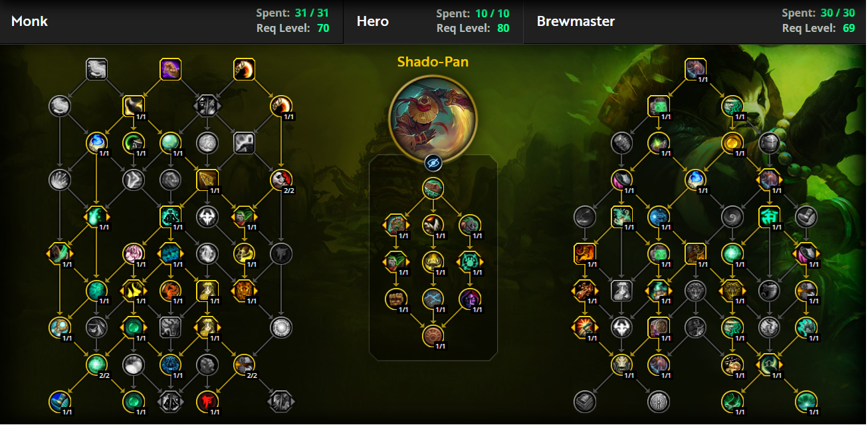The width and height of the screenshot is (868, 431).
Task: Select the green meditating figure talent
Action: pos(171,216)
